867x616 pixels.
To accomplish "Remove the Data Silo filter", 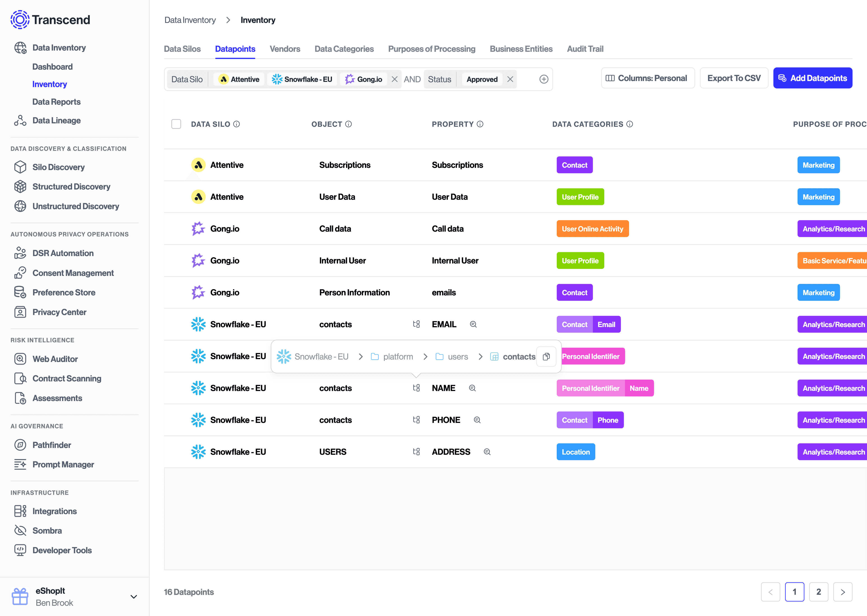I will click(395, 79).
